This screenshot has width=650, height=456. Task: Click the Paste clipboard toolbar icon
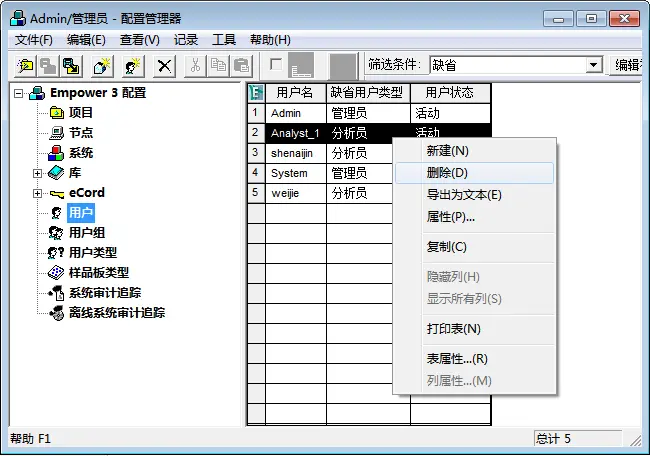click(241, 65)
